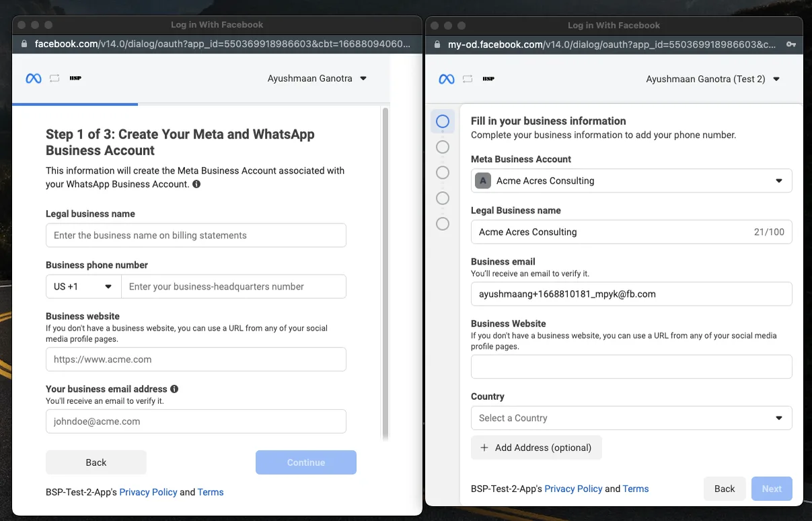Click the BSP logo in right window

488,79
